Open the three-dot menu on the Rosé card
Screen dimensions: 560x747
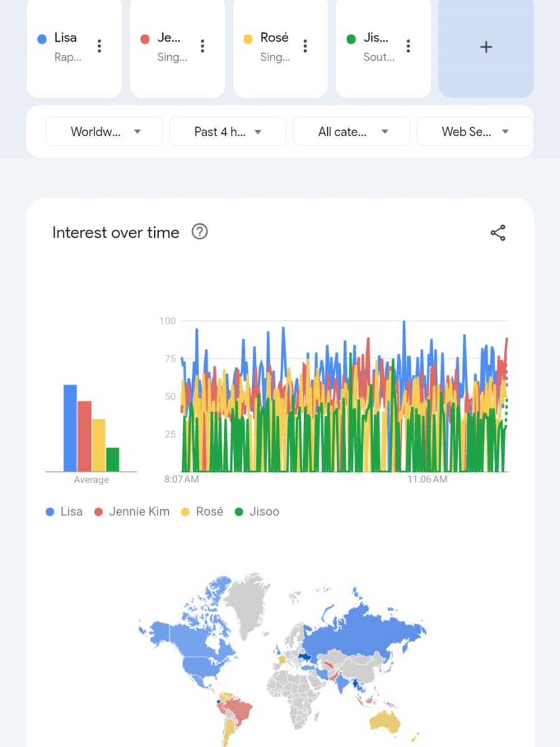pos(304,45)
